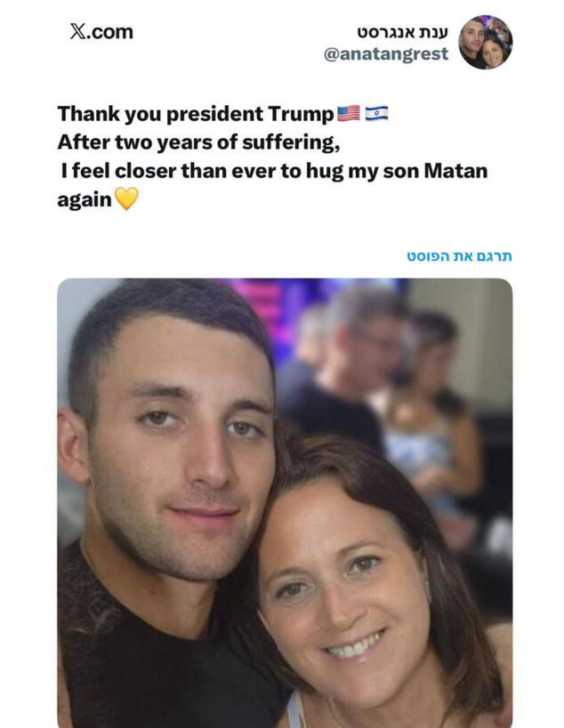Click the yellow heart emoji
This screenshot has height=728, width=564.
point(127,199)
